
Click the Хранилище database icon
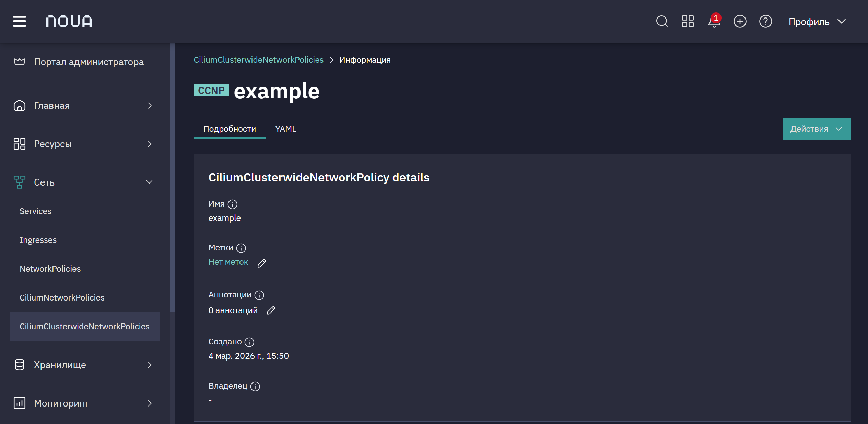click(x=20, y=365)
